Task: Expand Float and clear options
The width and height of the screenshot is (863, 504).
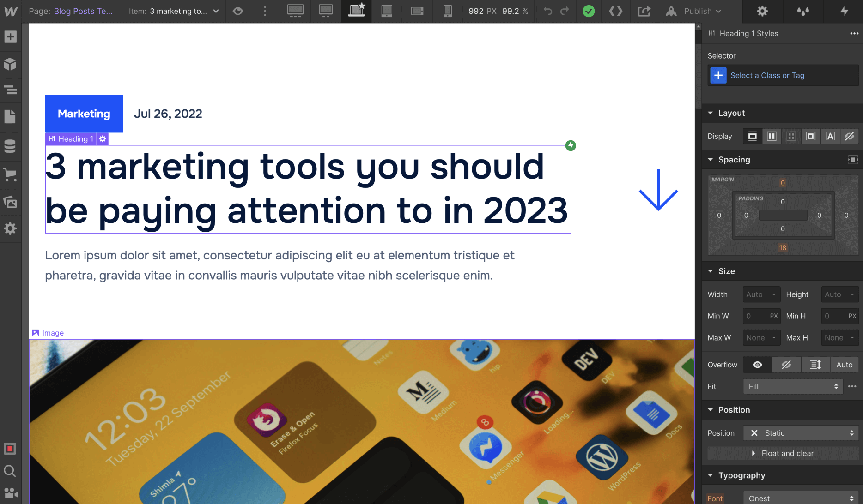Action: point(783,453)
